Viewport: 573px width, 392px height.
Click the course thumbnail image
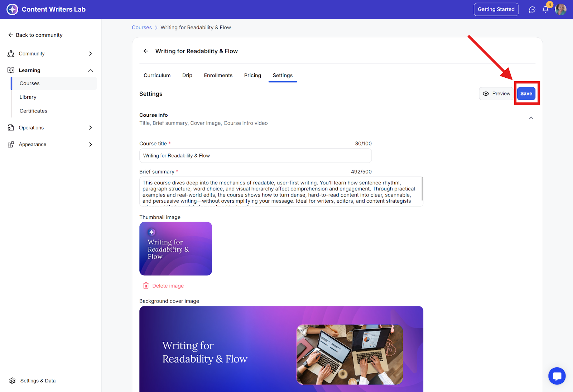tap(175, 249)
